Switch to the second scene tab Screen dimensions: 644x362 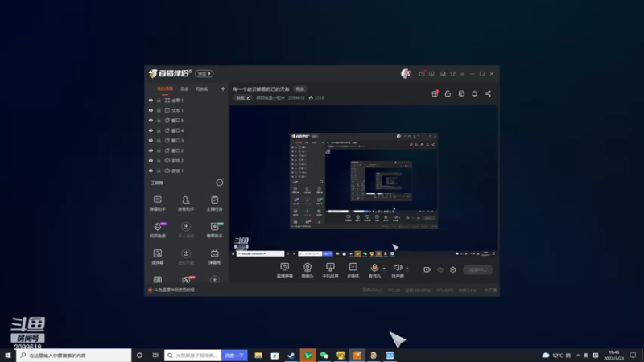coord(184,88)
